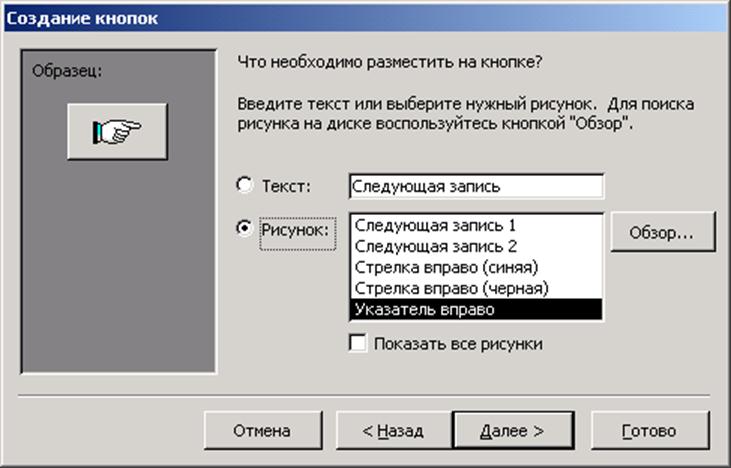Screen dimensions: 731x468
Task: Go back using the Назад button
Action: pyautogui.click(x=393, y=430)
